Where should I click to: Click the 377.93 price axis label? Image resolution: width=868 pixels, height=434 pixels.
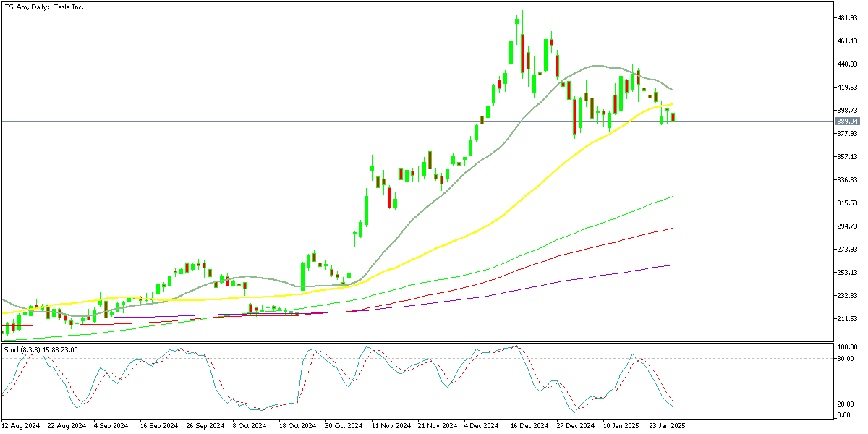(x=846, y=133)
